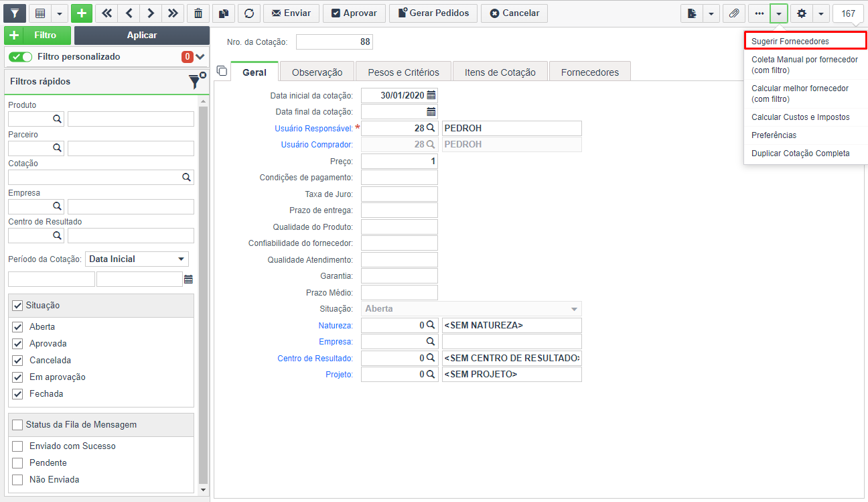
Task: Click the Gerar Pedidos button
Action: coord(433,13)
